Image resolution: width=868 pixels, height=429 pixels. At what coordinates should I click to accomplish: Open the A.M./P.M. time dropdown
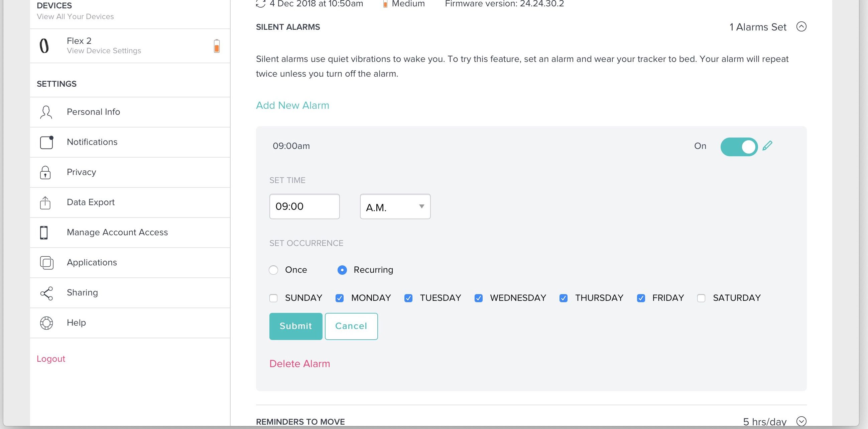point(395,207)
